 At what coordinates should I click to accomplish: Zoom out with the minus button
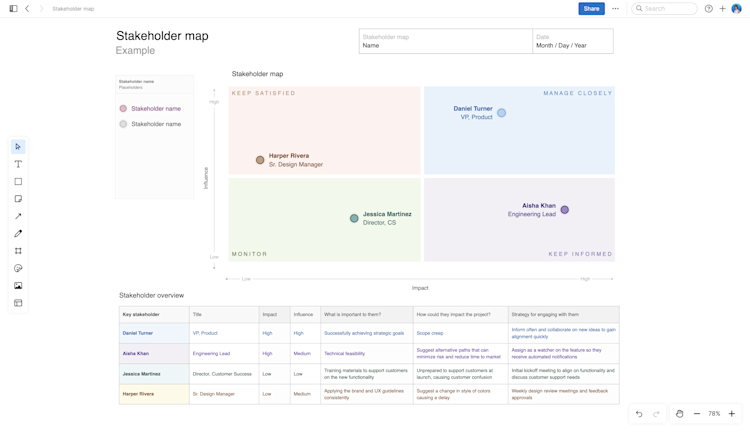click(x=697, y=414)
